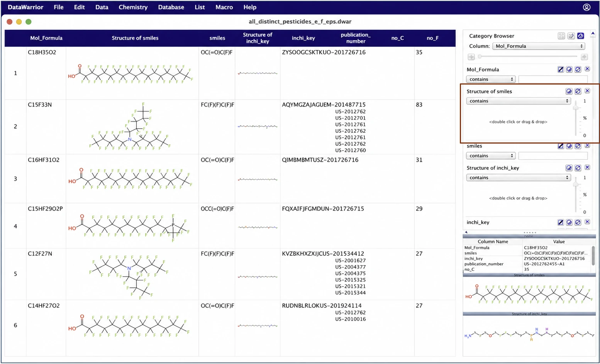Open the Chemistry menu

coord(133,7)
